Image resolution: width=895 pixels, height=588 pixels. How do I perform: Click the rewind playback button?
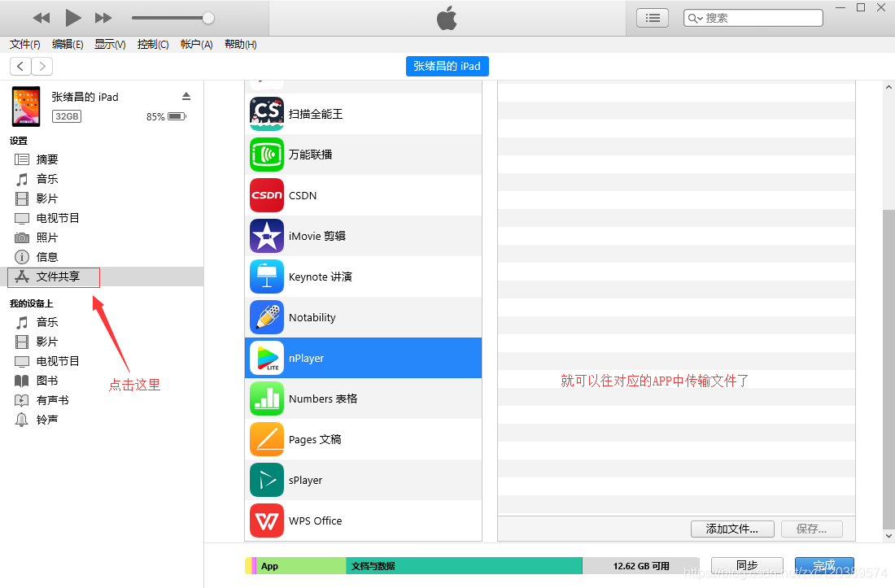coord(41,18)
